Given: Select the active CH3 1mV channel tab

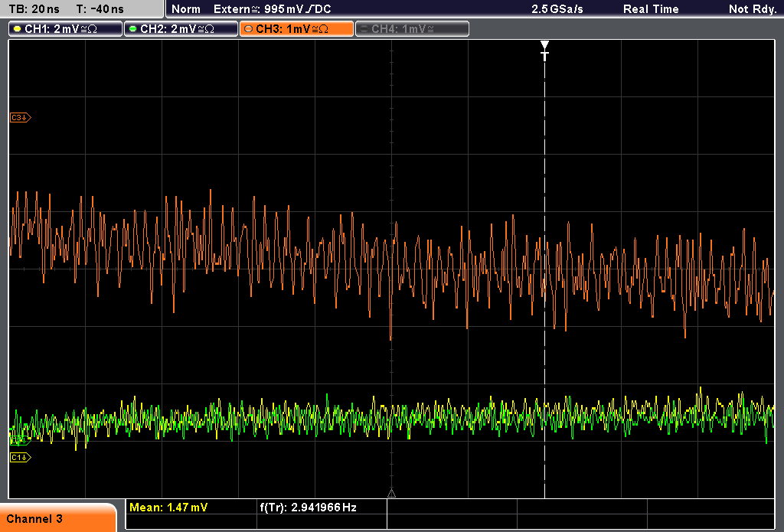Looking at the screenshot, I should (296, 29).
